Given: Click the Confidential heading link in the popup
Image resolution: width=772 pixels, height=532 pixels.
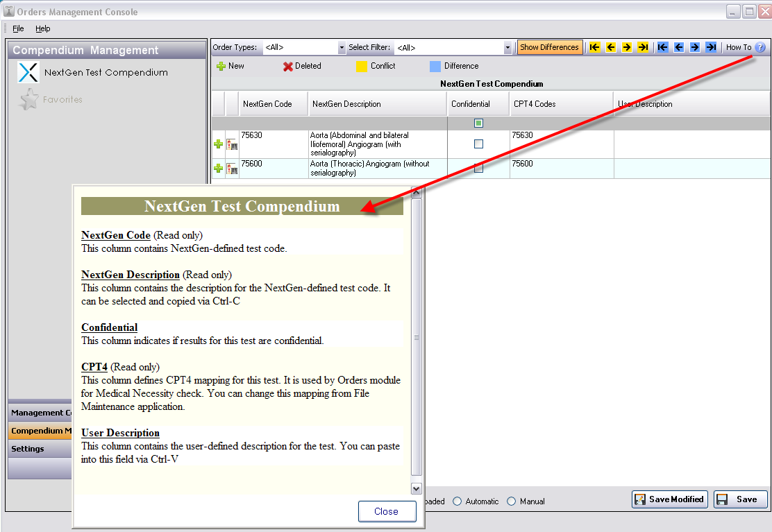Looking at the screenshot, I should pos(109,327).
